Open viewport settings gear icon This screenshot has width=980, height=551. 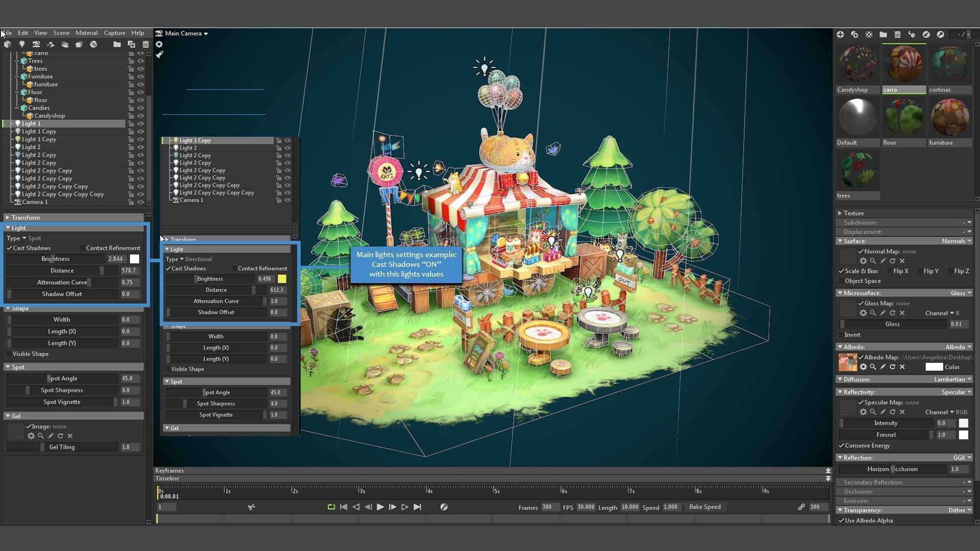pyautogui.click(x=159, y=44)
